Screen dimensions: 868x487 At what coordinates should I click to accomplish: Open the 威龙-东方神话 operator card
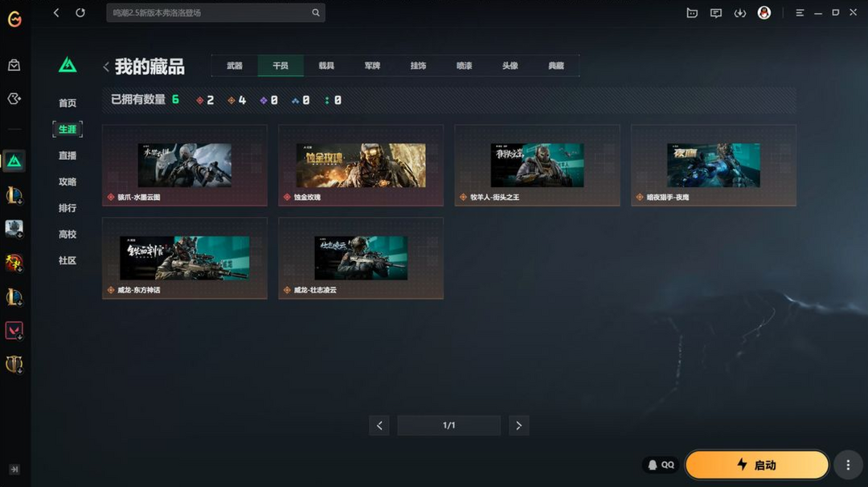point(185,259)
